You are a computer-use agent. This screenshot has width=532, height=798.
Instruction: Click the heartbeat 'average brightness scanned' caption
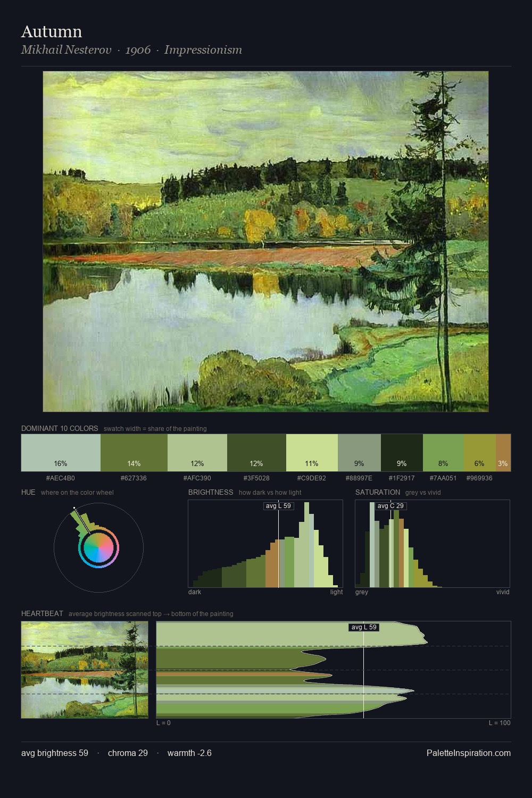point(151,613)
